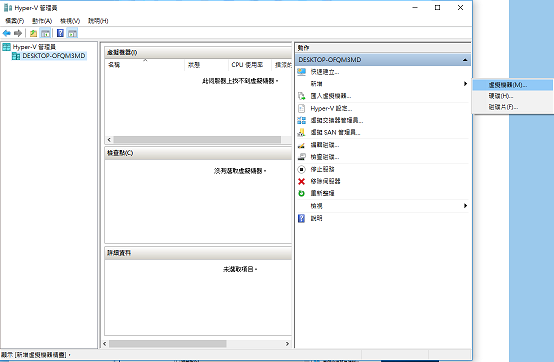
Task: Open the 動作(A) menu
Action: (42, 21)
